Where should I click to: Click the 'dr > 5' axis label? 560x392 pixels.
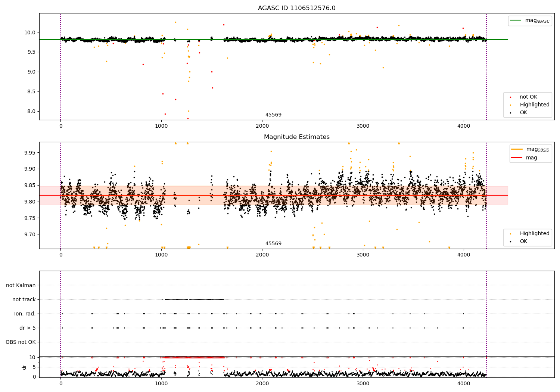pyautogui.click(x=28, y=328)
